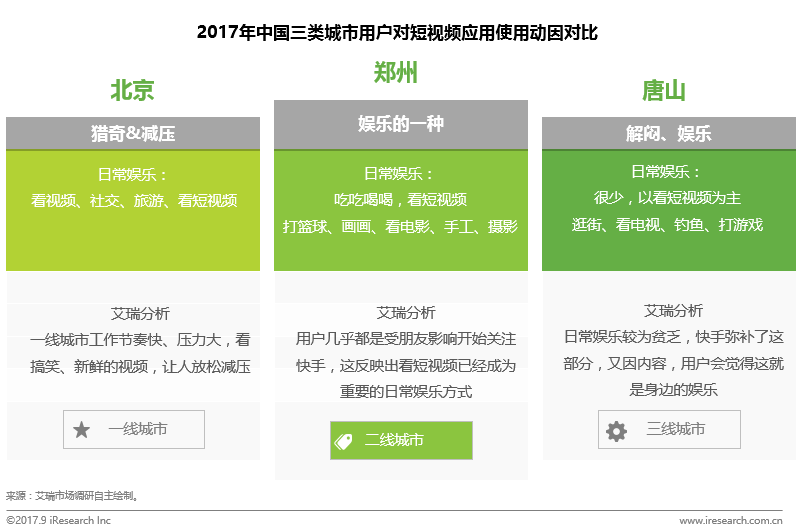
Task: Open the www.iresearch.com.cn link
Action: pos(731,520)
